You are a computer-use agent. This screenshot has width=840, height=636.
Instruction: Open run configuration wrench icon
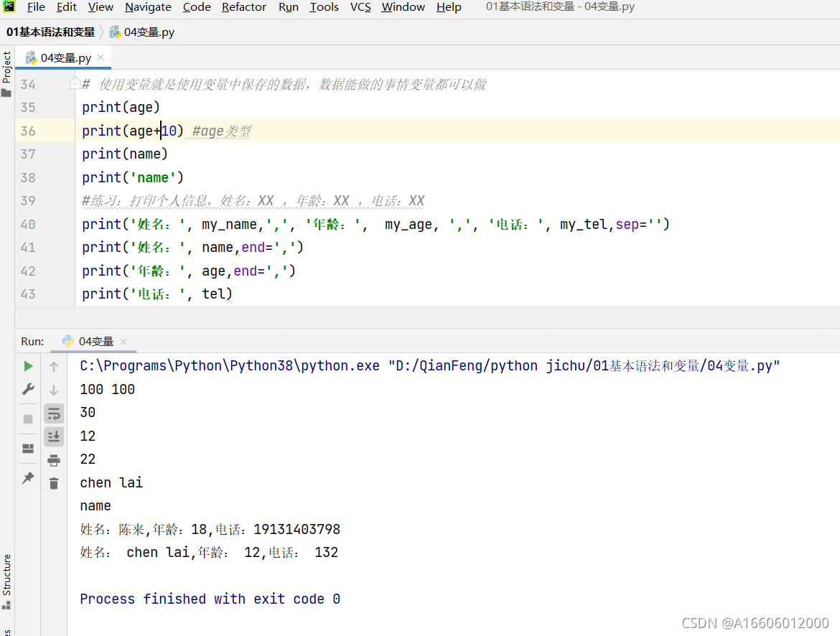click(29, 389)
